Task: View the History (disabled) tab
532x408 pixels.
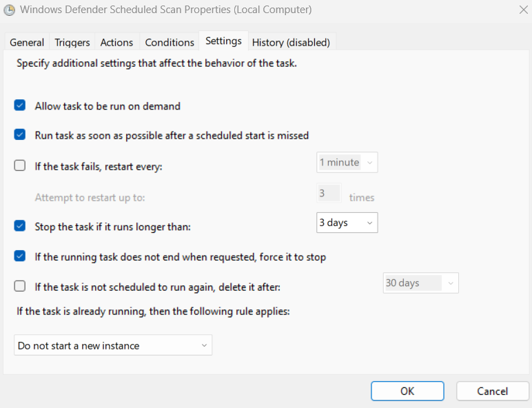Action: coord(291,43)
